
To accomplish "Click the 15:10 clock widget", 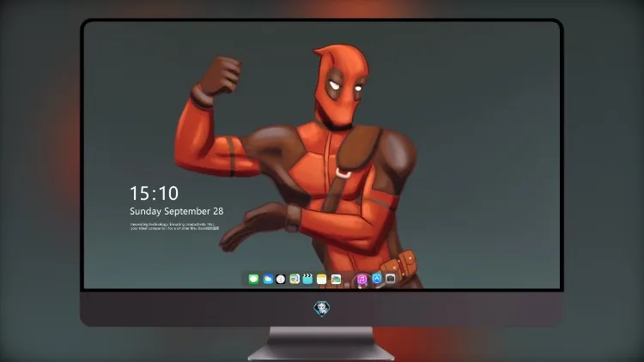I will 154,193.
